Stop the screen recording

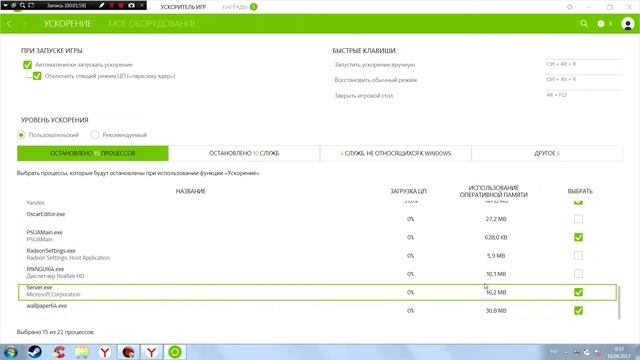point(121,5)
